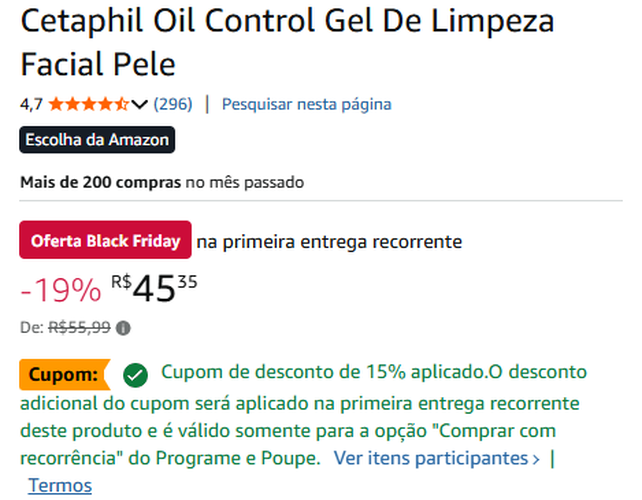
Task: Open the rating breakdown chevron
Action: click(x=139, y=104)
